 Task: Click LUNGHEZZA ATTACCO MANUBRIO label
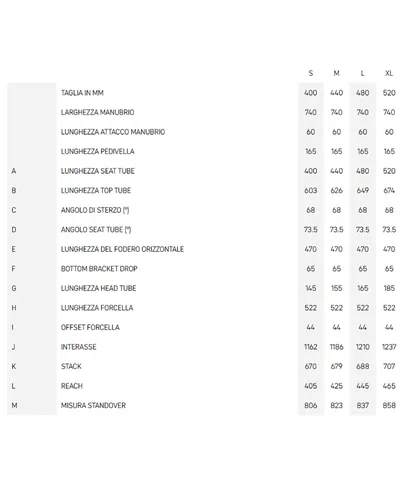pyautogui.click(x=113, y=132)
